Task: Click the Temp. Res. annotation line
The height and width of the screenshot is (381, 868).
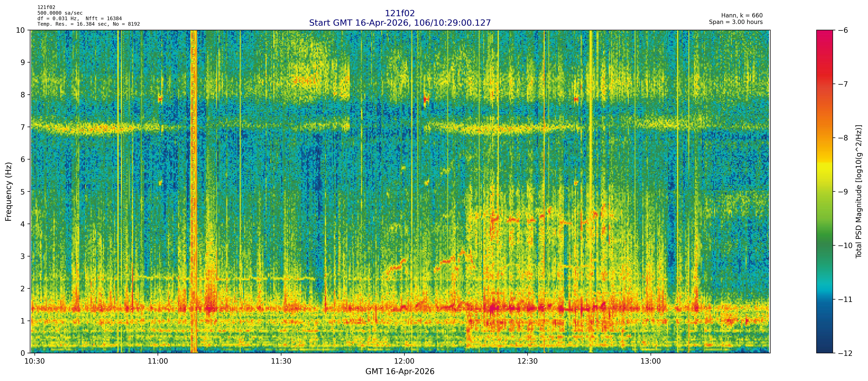Action: (x=88, y=24)
